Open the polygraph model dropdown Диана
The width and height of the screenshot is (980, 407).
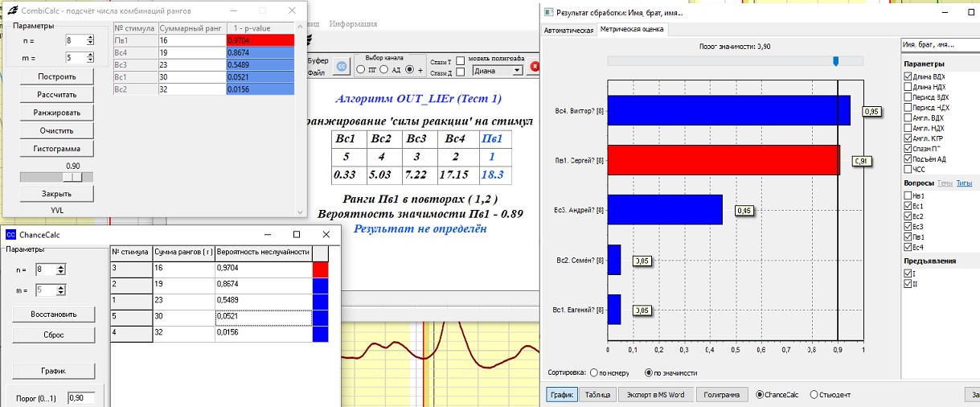(x=498, y=71)
